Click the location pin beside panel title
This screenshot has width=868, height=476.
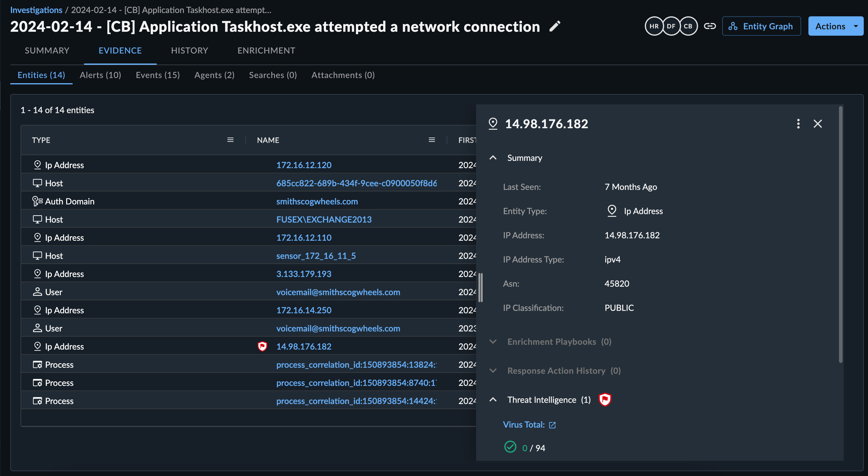coord(493,124)
